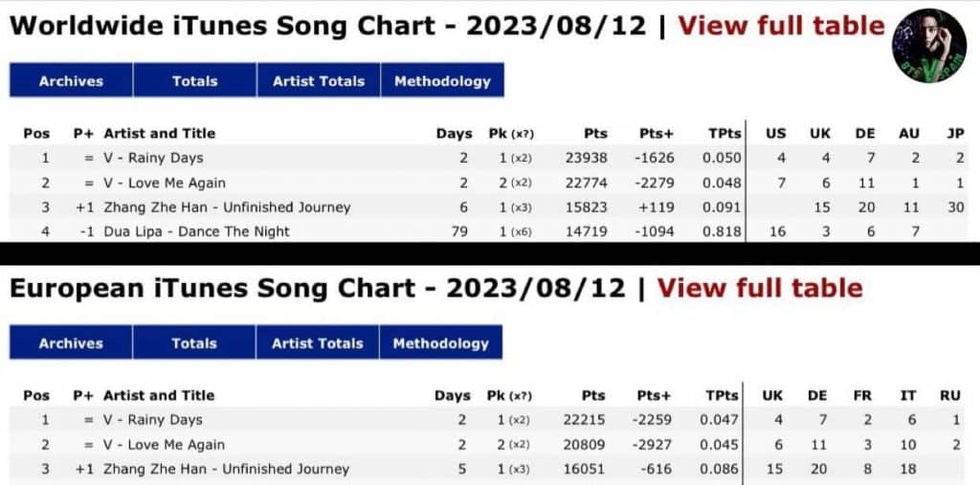The width and height of the screenshot is (980, 485).
Task: Open Totals tab in Worldwide chart
Action: (194, 81)
